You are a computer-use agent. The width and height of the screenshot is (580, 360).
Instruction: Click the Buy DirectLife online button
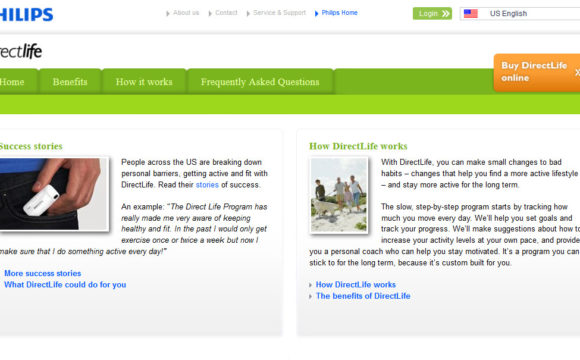(537, 72)
